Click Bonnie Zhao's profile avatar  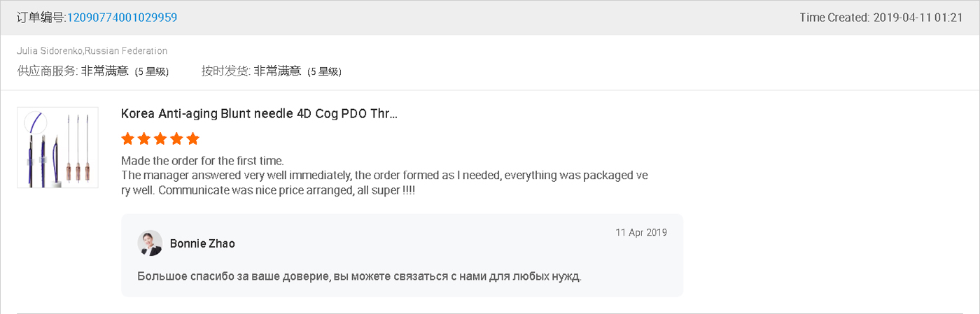(150, 243)
